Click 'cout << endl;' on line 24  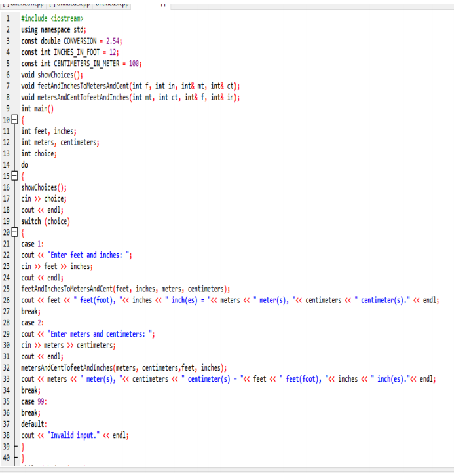pos(42,278)
